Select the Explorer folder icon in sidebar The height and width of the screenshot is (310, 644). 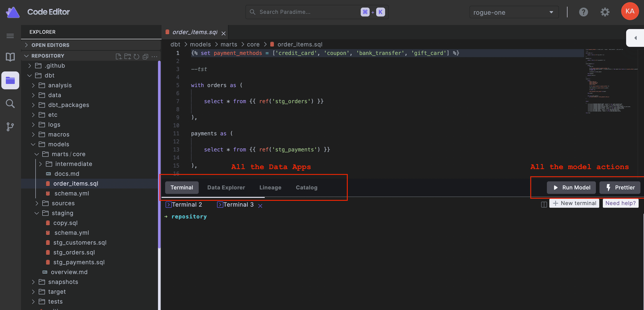10,80
